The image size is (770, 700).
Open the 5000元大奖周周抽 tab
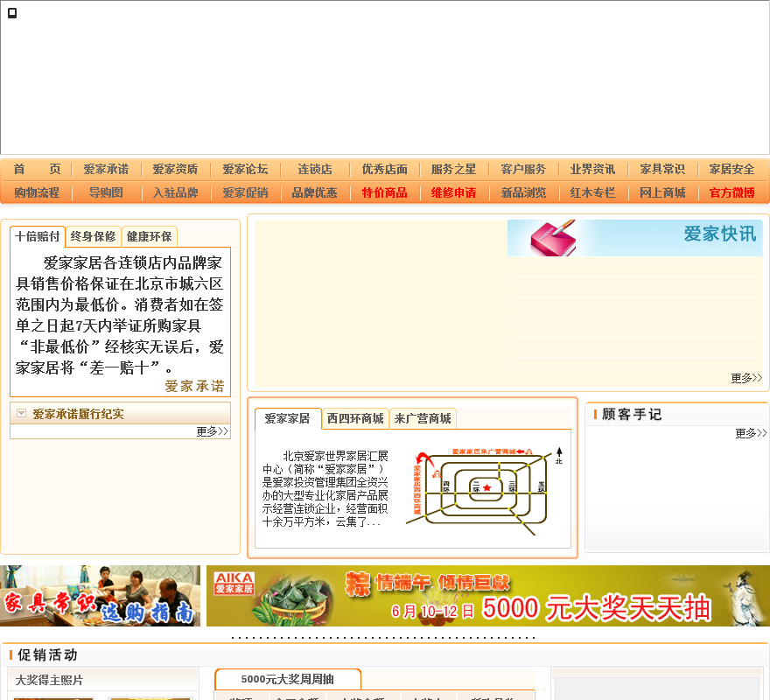pos(288,679)
